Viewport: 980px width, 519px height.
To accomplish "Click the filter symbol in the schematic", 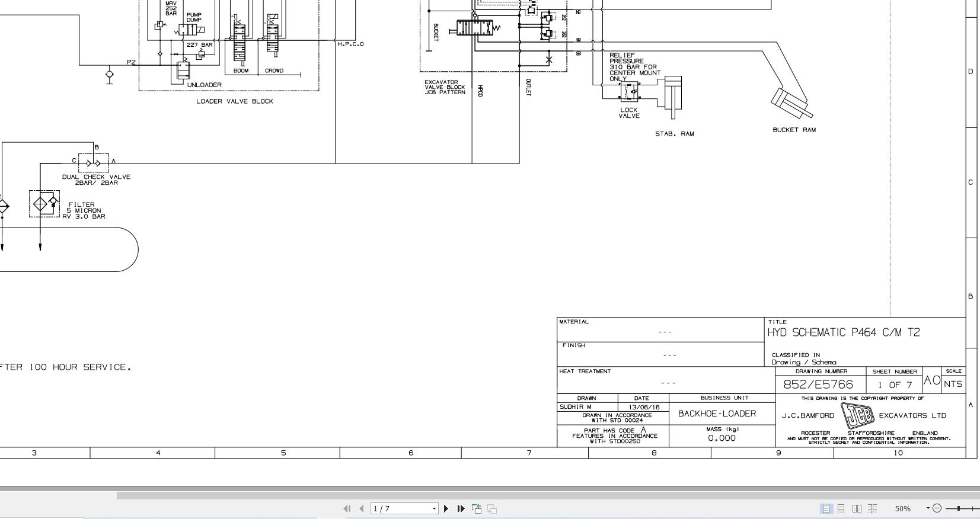I will [x=44, y=204].
